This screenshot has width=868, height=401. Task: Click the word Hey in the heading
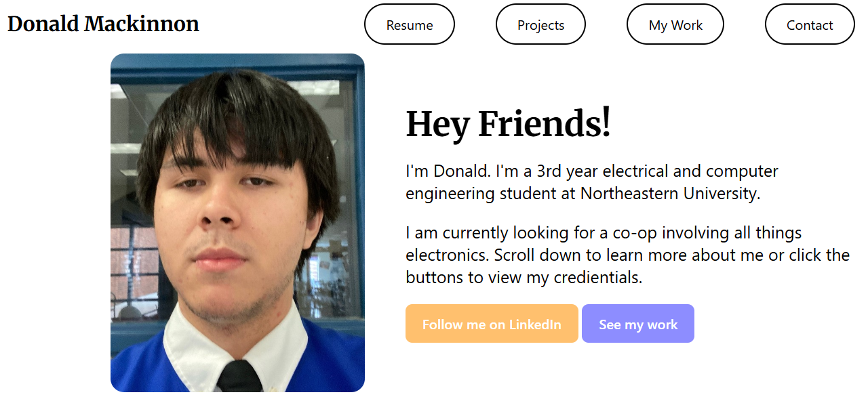(x=438, y=125)
